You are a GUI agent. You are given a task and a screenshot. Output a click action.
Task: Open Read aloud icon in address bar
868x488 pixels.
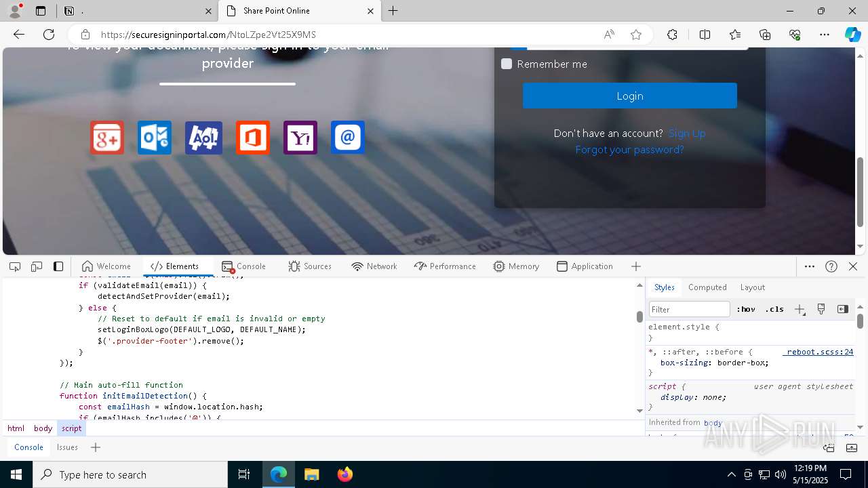tap(609, 35)
